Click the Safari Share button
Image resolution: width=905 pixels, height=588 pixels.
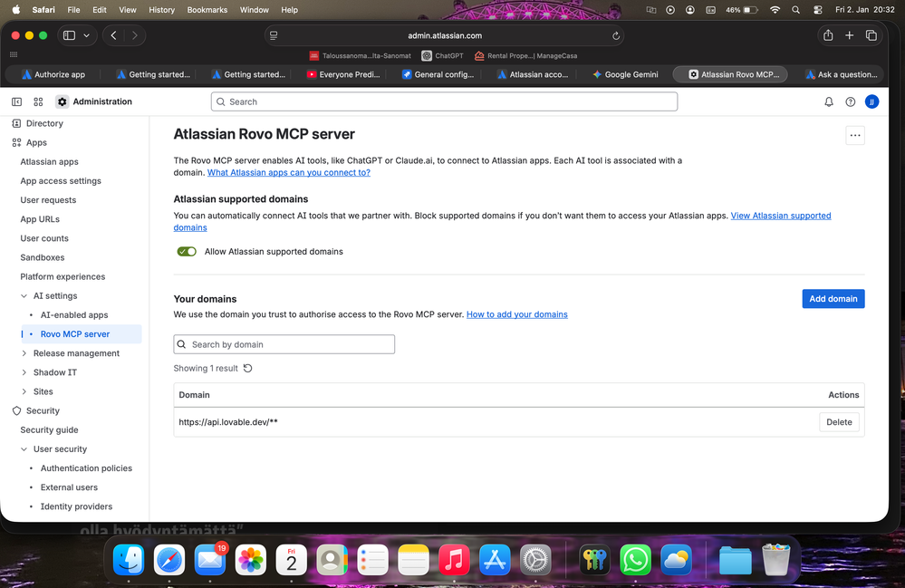pyautogui.click(x=828, y=35)
